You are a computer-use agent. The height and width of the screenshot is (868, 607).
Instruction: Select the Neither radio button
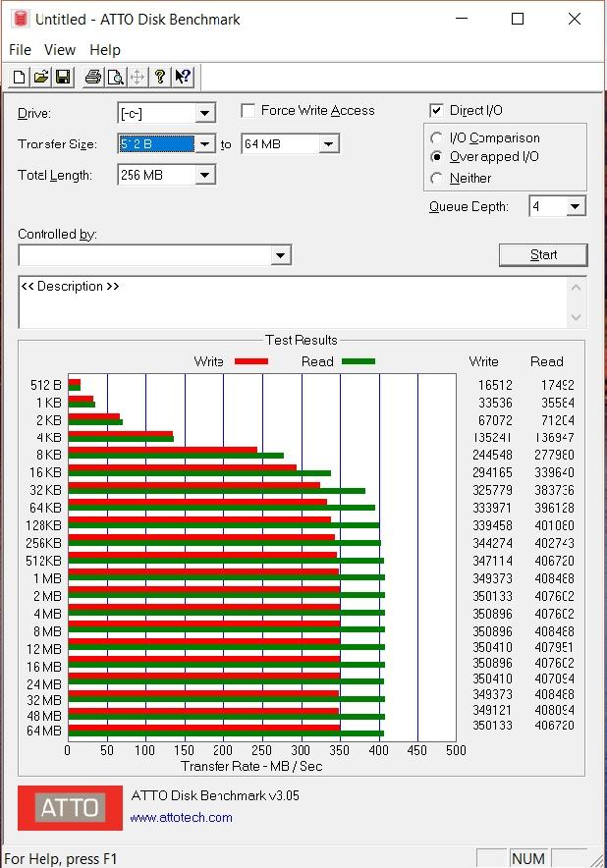(x=436, y=179)
